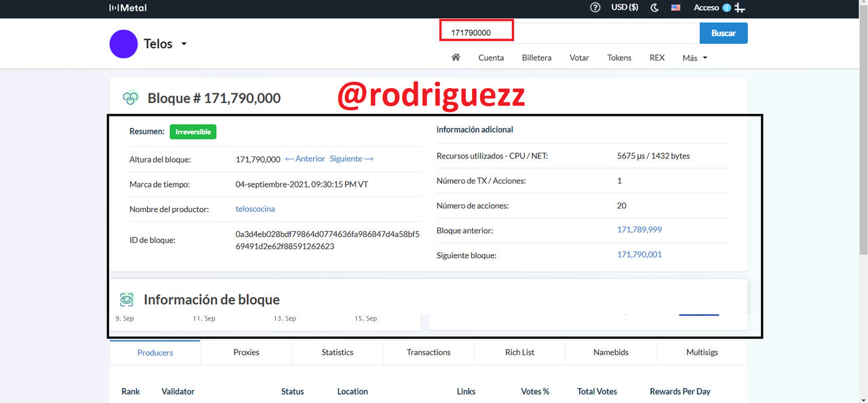
Task: Open the help question mark icon
Action: [595, 8]
